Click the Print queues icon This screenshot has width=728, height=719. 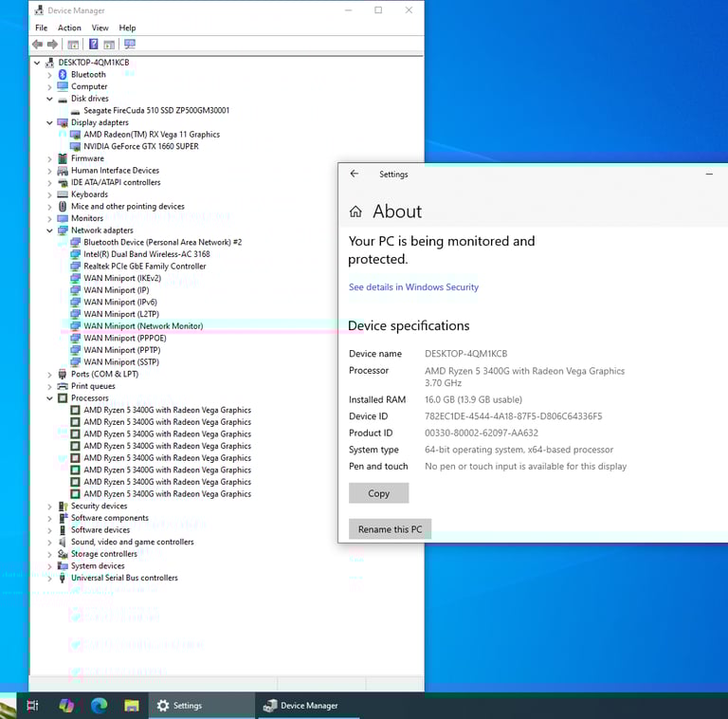pyautogui.click(x=63, y=386)
